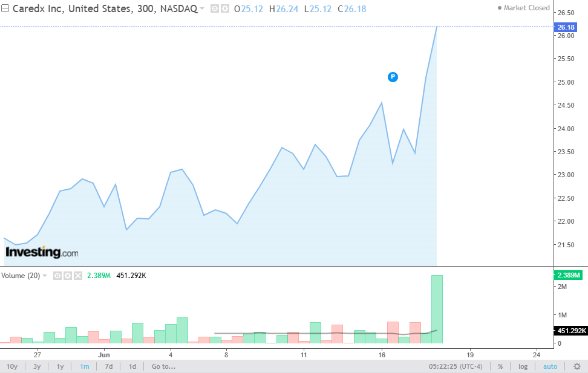Click the 05:22:25 (UTC-4) timezone clock

coord(456,366)
